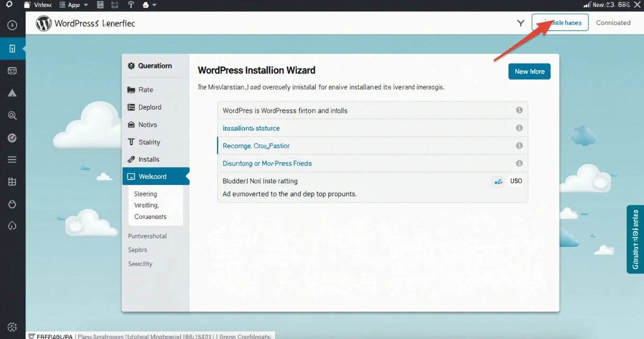The image size is (644, 339).
Task: Click the USO button in the last row
Action: (x=516, y=181)
